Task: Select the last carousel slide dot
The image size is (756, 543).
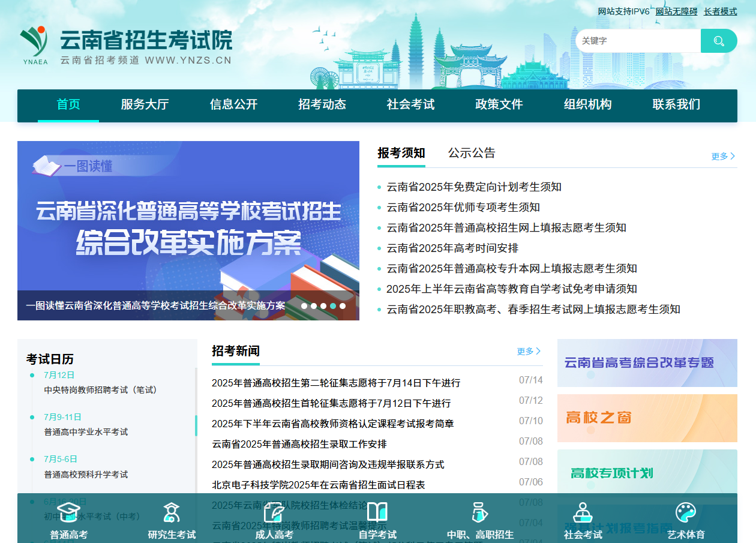Action: pos(343,306)
